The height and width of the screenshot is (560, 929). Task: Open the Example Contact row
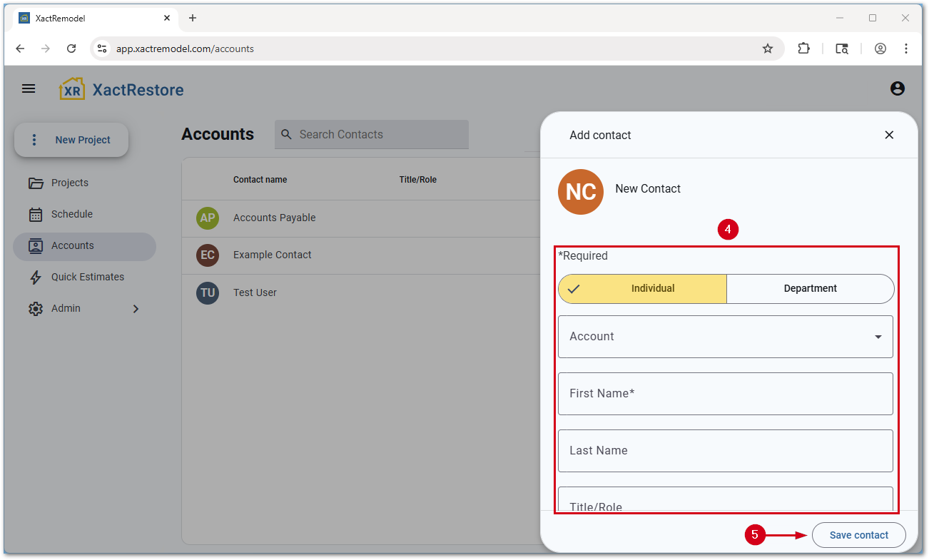point(360,255)
